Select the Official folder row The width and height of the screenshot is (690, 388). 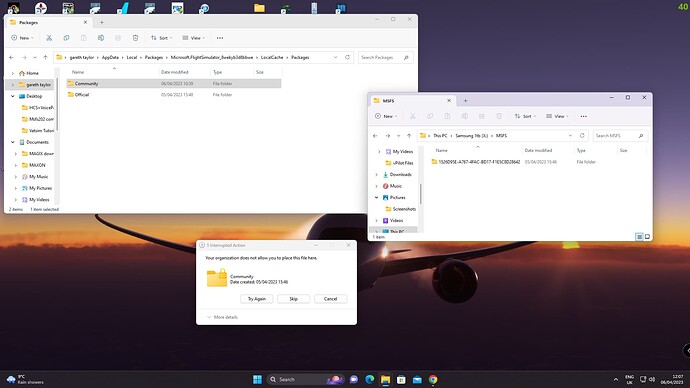point(174,95)
